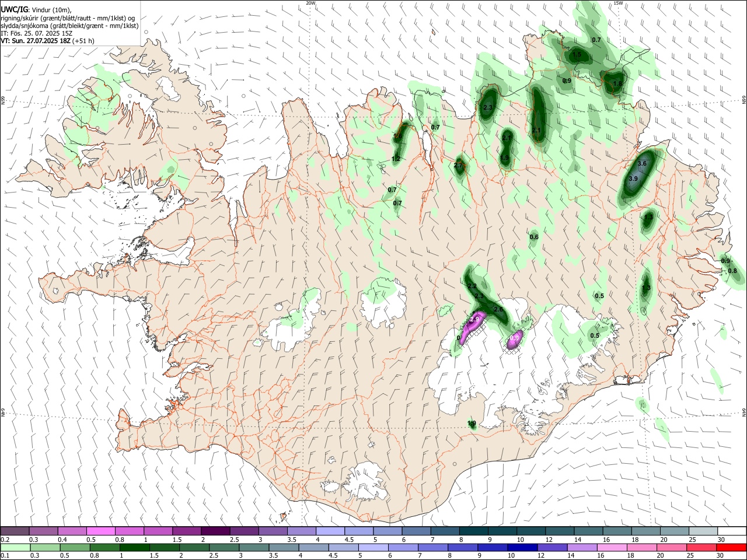Click the '64N' label on right edge
747x560 pixels.
[744, 412]
